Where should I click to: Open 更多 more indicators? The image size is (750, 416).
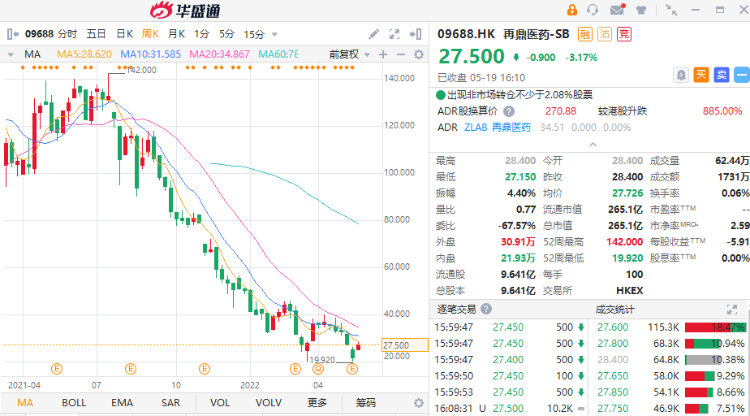(317, 403)
